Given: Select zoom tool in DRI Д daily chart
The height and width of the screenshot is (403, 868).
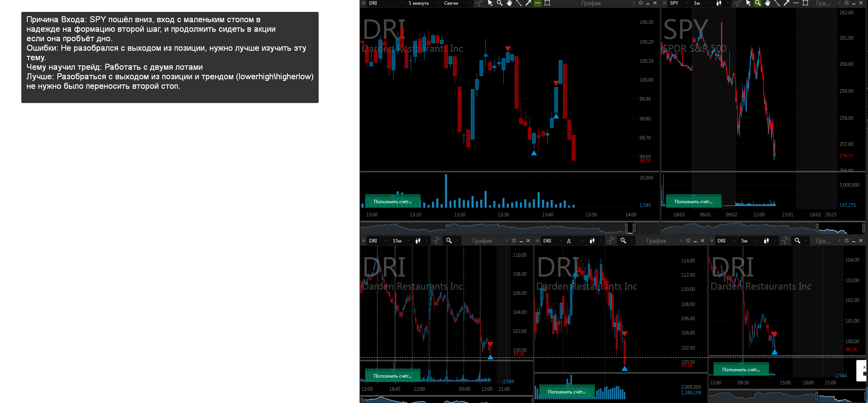Looking at the screenshot, I should [x=623, y=241].
